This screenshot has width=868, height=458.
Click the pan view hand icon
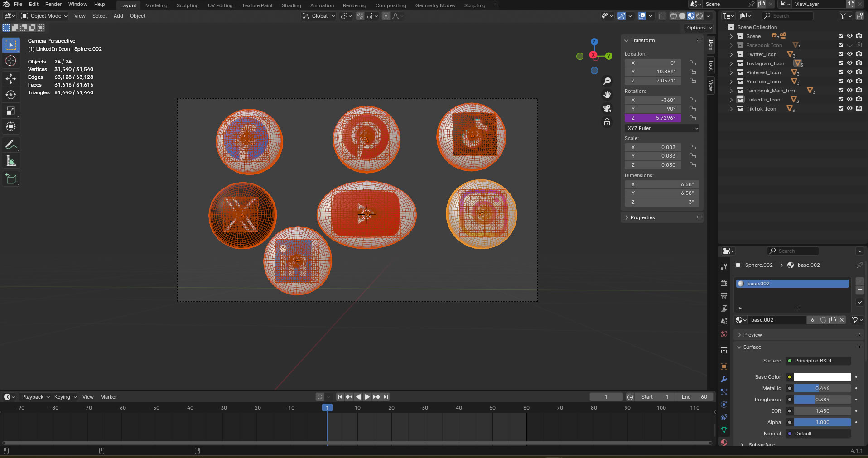click(x=607, y=95)
